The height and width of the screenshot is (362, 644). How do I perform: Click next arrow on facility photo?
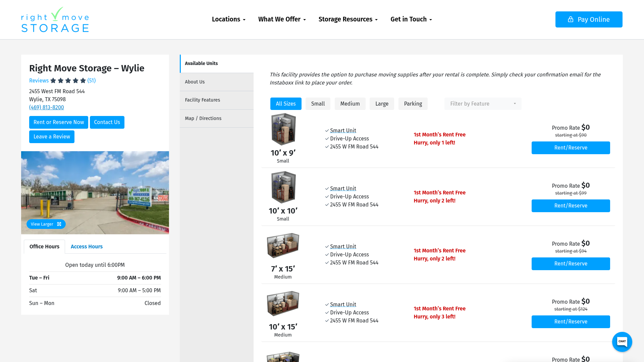tap(157, 192)
